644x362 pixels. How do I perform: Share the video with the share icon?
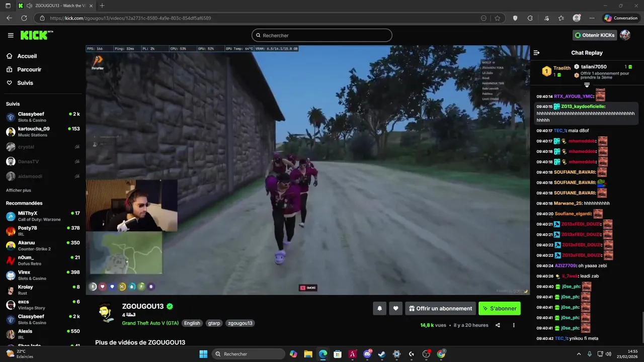tap(498, 325)
